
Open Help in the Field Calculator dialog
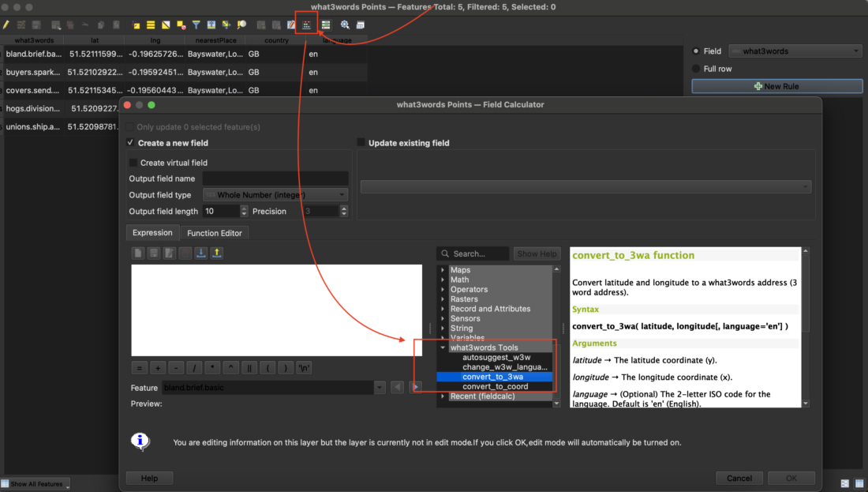tap(149, 478)
